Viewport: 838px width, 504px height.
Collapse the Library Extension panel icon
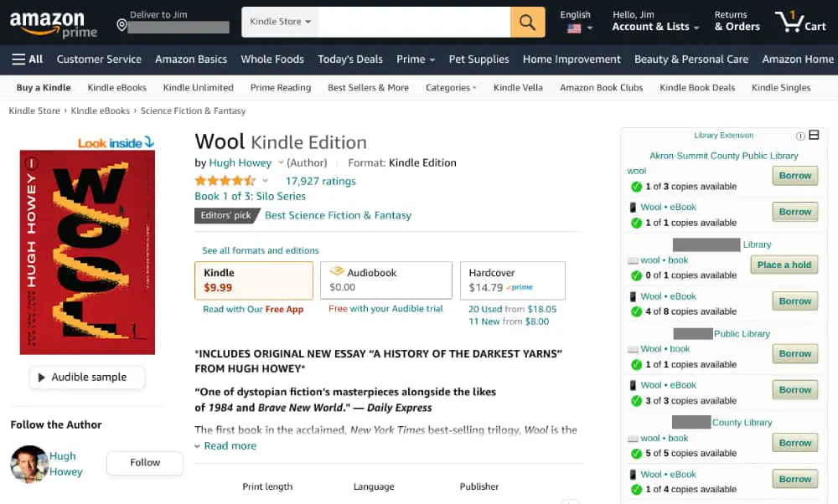814,135
